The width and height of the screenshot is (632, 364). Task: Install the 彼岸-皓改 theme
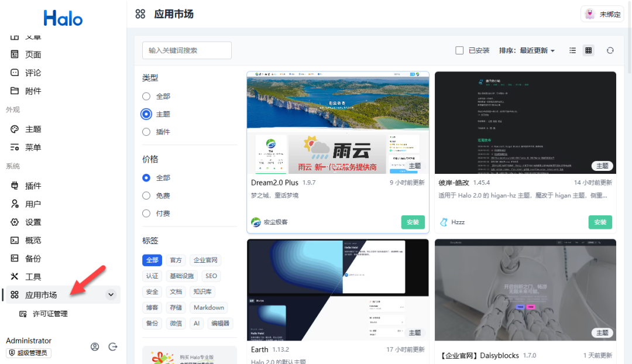pyautogui.click(x=600, y=222)
